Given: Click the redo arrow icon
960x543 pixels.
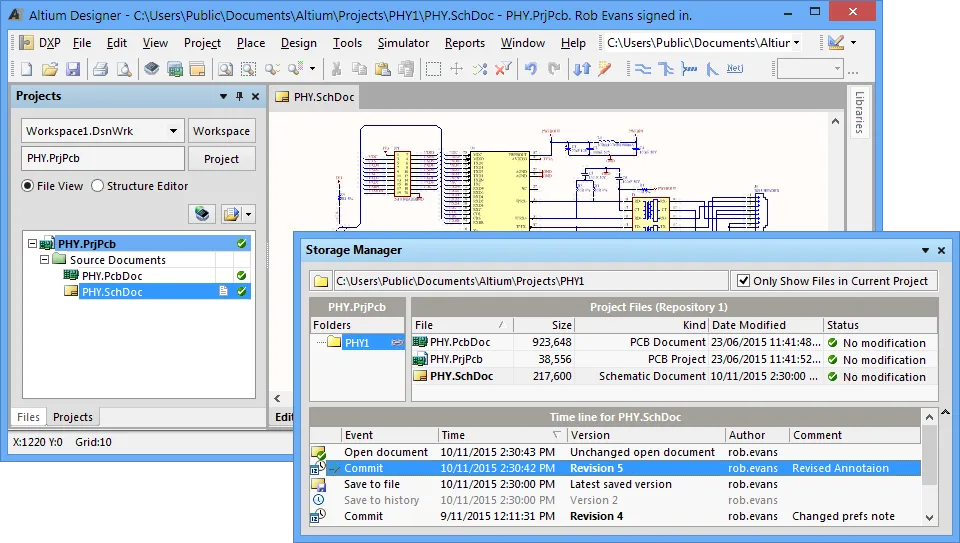Looking at the screenshot, I should click(x=554, y=69).
